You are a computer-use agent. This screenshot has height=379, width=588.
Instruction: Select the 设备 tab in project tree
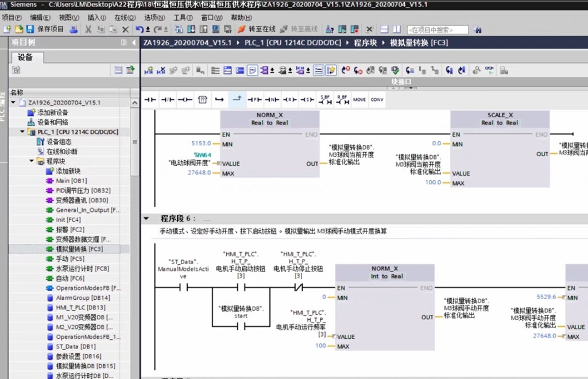26,57
